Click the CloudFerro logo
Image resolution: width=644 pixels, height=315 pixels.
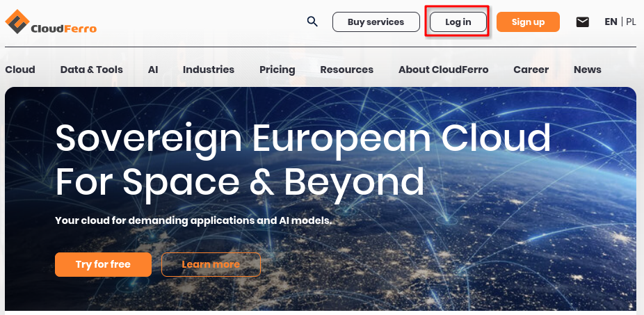click(x=51, y=22)
